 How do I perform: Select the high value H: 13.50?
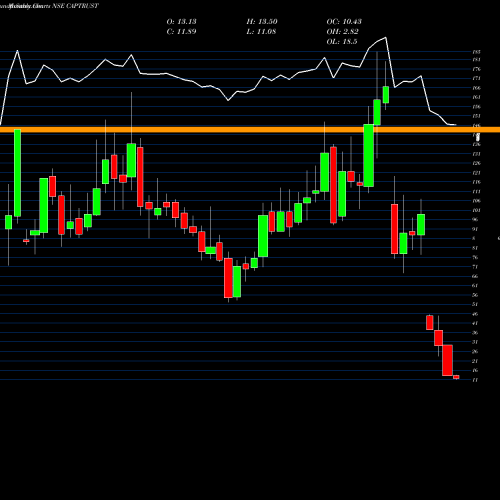262,22
